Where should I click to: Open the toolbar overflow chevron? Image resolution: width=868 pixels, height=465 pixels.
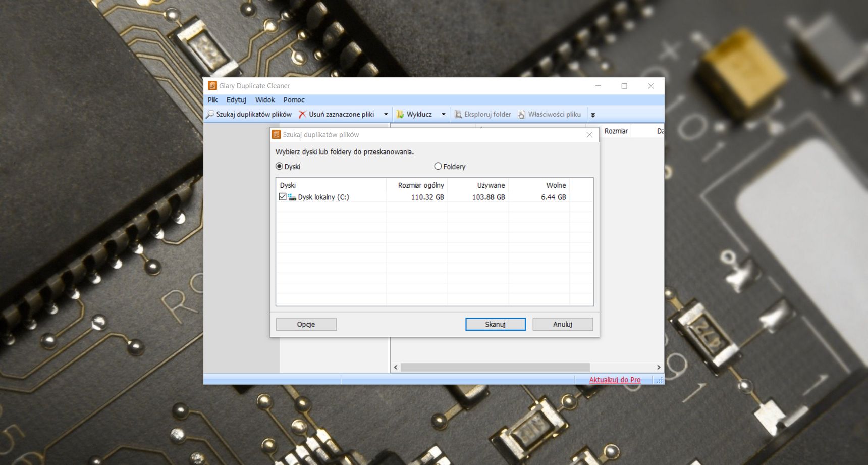(593, 115)
